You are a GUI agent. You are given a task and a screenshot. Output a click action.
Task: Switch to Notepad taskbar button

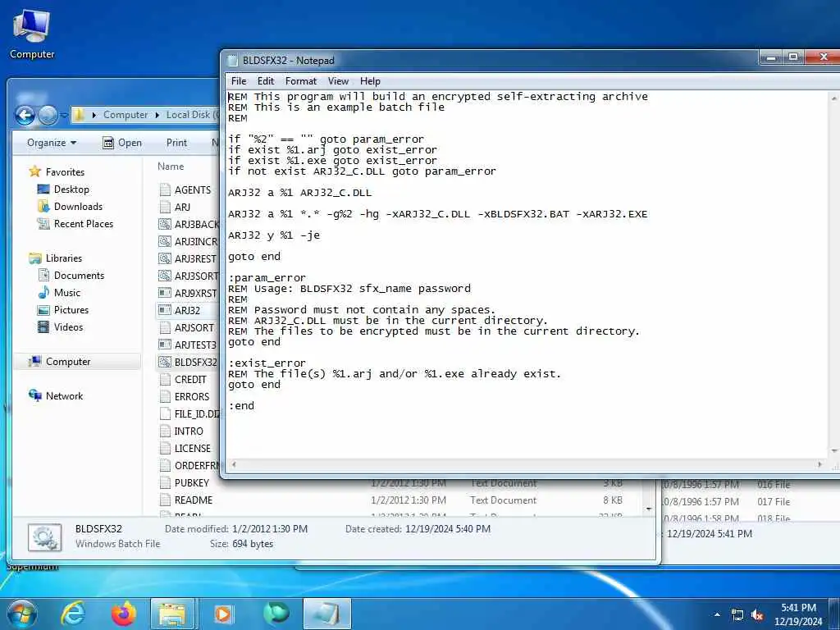(326, 614)
